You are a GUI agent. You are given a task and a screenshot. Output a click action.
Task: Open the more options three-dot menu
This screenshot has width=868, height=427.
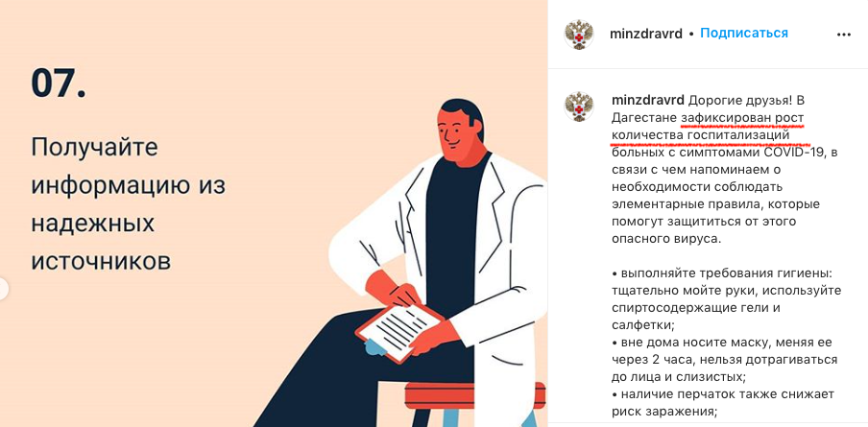pos(843,35)
